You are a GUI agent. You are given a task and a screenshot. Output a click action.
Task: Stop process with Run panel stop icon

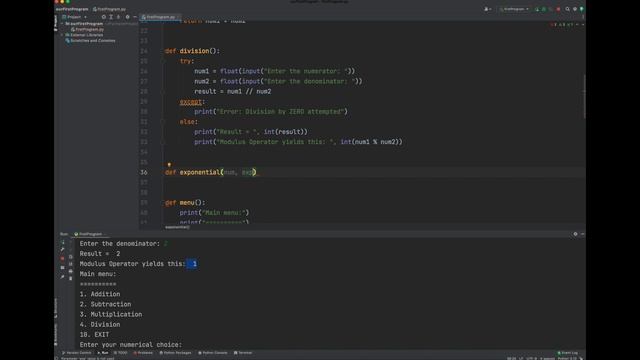point(62,258)
